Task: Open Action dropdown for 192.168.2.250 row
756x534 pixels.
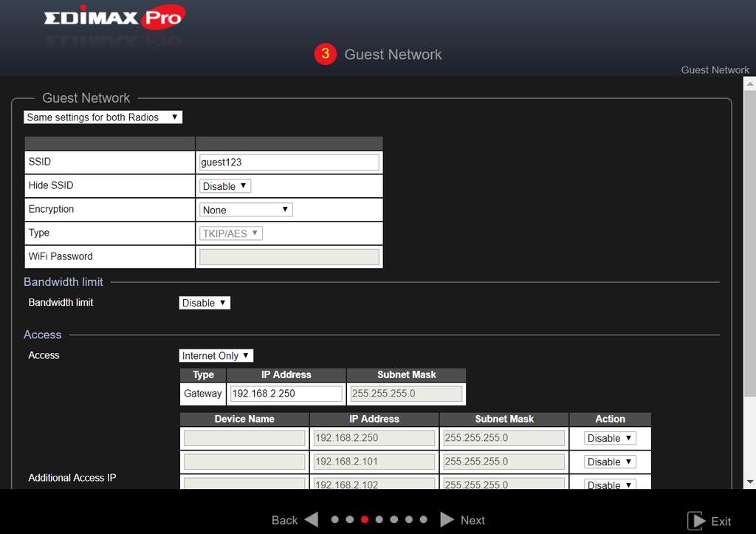Action: coord(610,438)
